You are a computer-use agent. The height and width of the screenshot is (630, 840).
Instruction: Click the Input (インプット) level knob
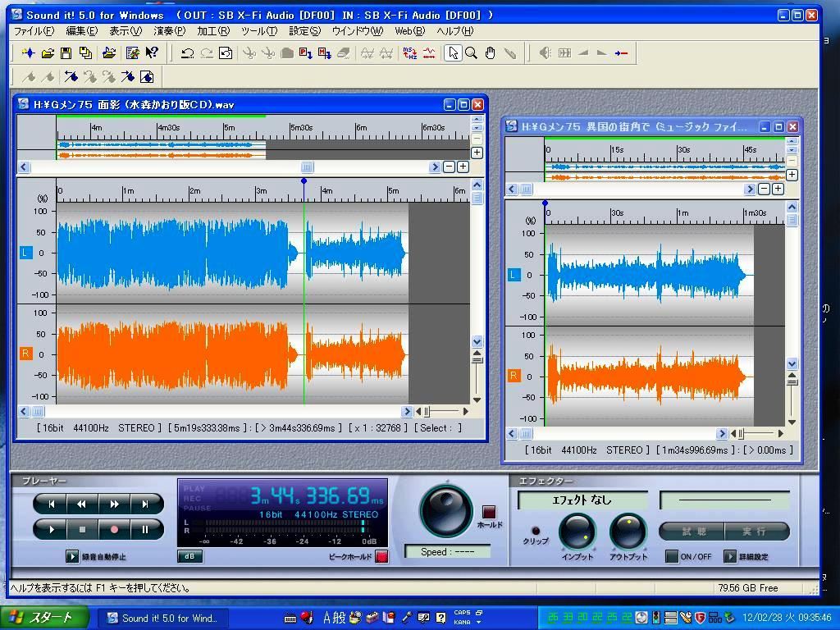point(577,531)
